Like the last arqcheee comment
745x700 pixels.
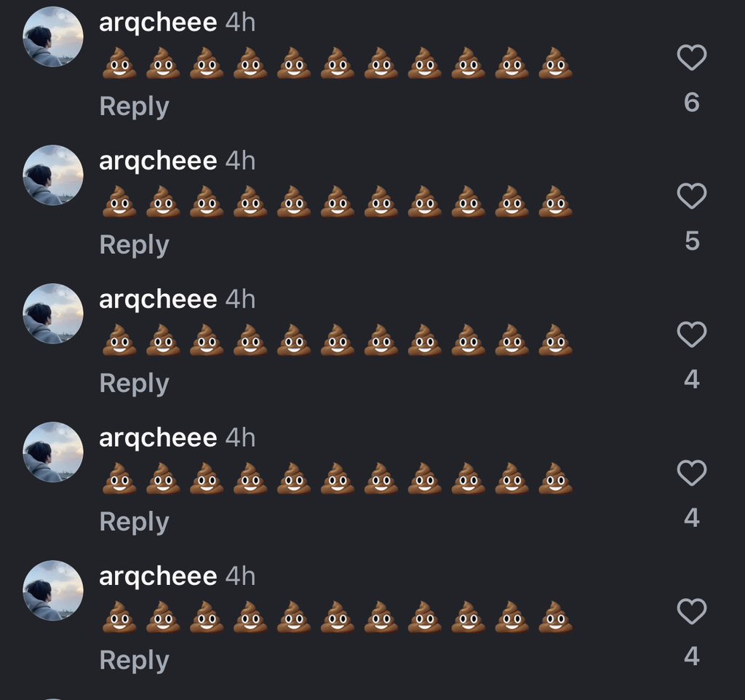[x=691, y=610]
